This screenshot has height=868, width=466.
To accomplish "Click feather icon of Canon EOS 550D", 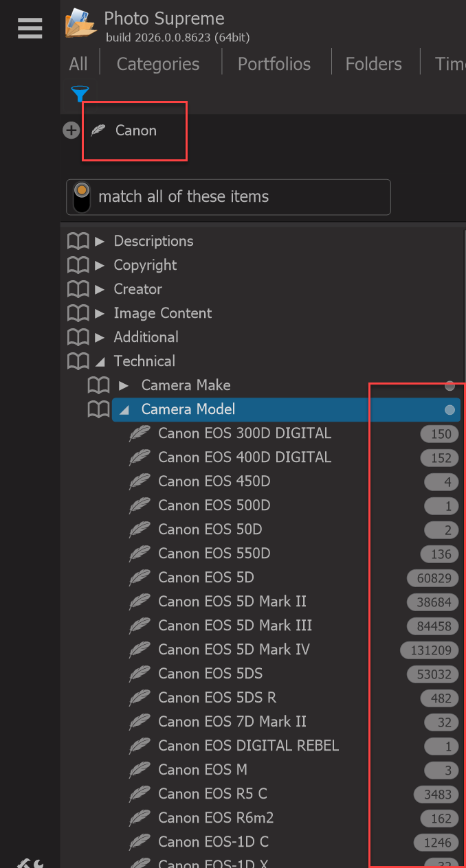I will click(140, 553).
